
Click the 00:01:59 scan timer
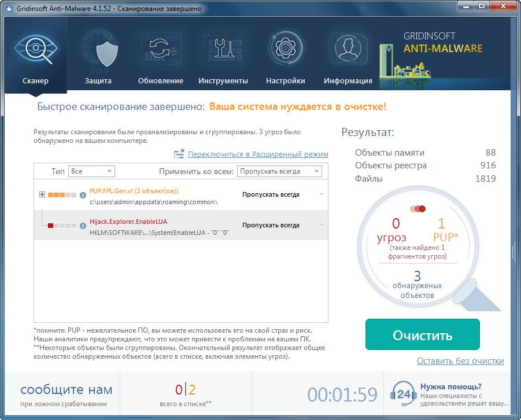(342, 395)
